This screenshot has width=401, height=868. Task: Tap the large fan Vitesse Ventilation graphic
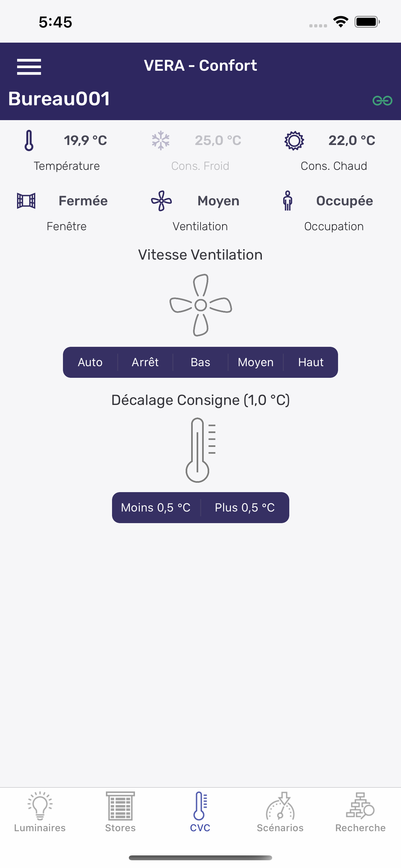[x=201, y=305]
